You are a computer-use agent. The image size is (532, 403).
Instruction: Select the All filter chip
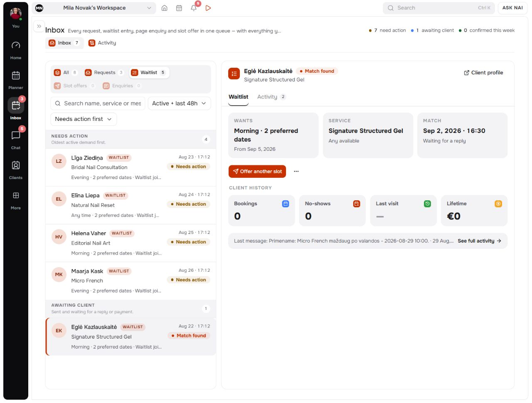pyautogui.click(x=66, y=73)
